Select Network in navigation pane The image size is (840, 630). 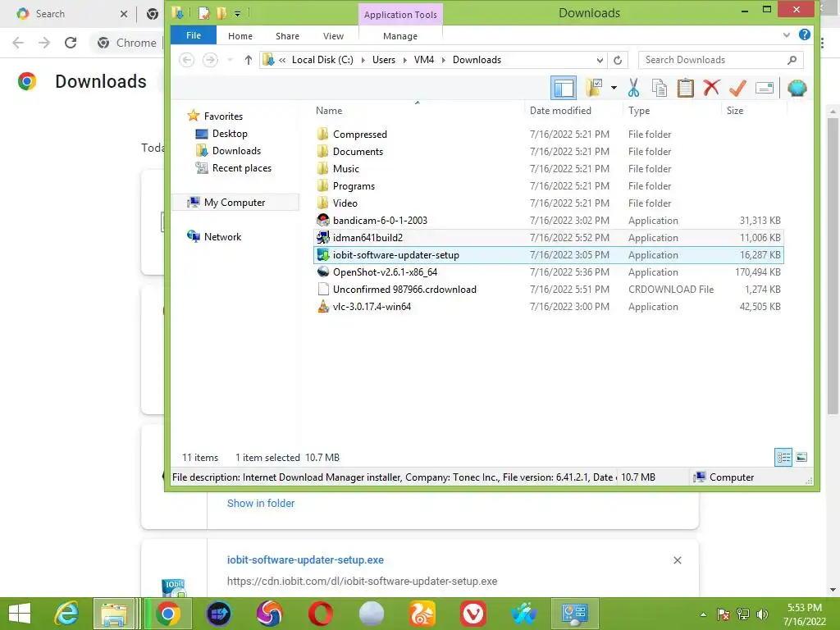[222, 237]
